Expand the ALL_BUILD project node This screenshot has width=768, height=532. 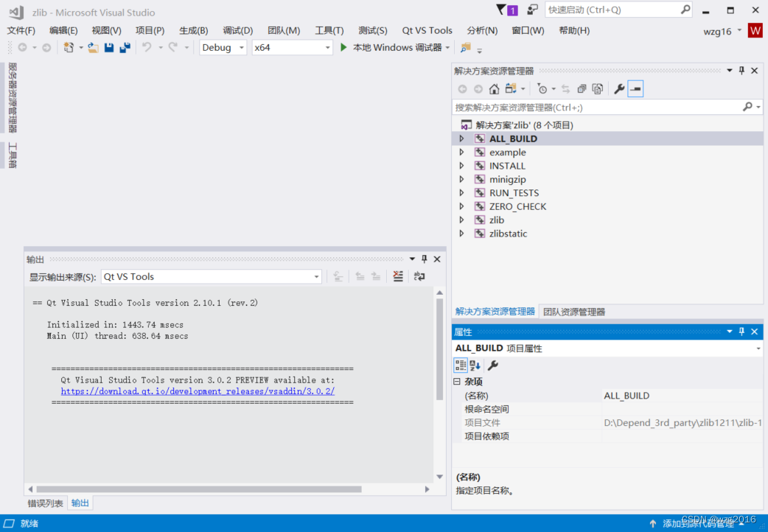point(461,139)
